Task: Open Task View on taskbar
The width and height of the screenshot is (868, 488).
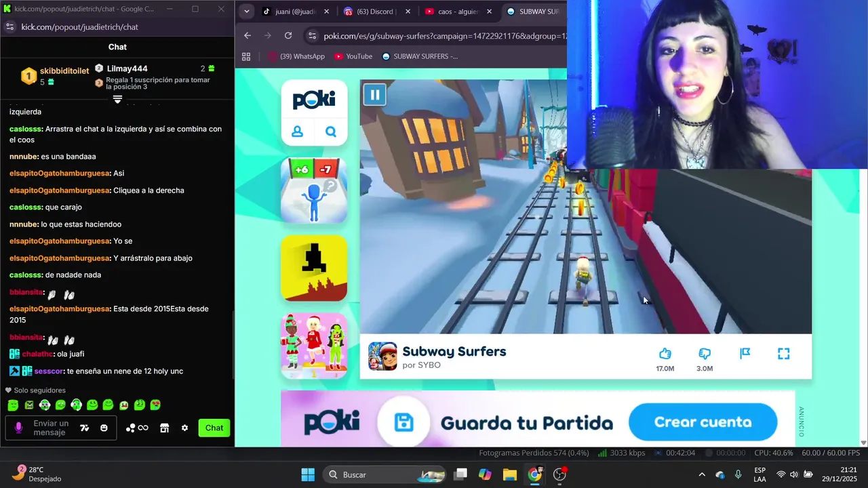Action: point(460,474)
